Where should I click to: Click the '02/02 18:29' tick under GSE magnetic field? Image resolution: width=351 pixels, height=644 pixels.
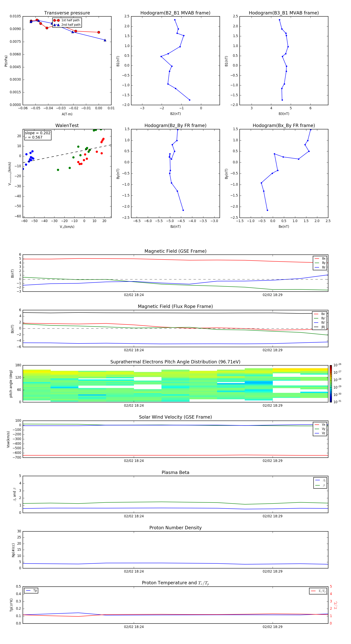click(x=273, y=295)
